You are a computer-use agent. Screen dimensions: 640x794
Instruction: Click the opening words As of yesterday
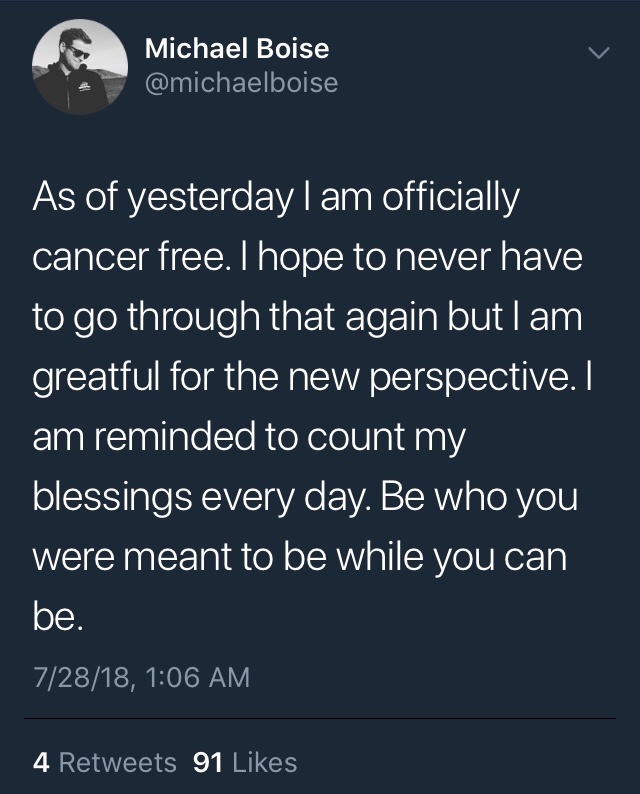163,199
